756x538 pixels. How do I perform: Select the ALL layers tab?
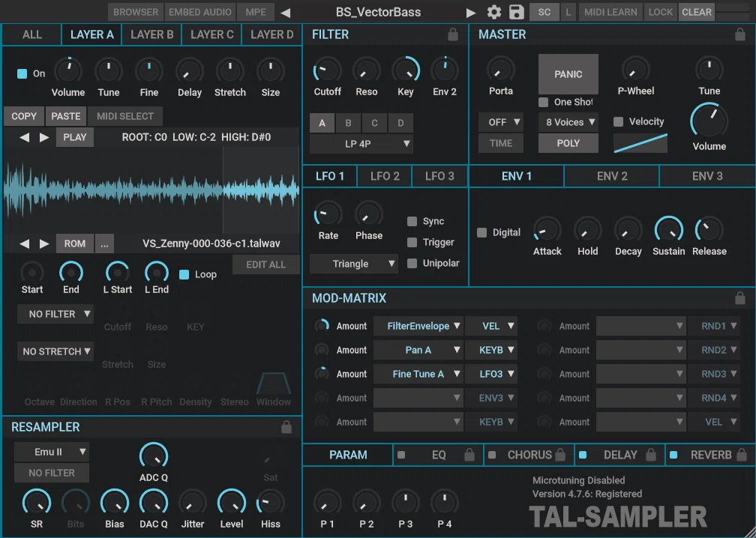pyautogui.click(x=32, y=34)
